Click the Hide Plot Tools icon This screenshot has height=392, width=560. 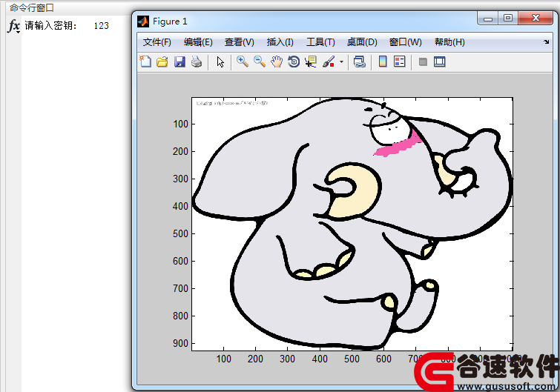[423, 62]
